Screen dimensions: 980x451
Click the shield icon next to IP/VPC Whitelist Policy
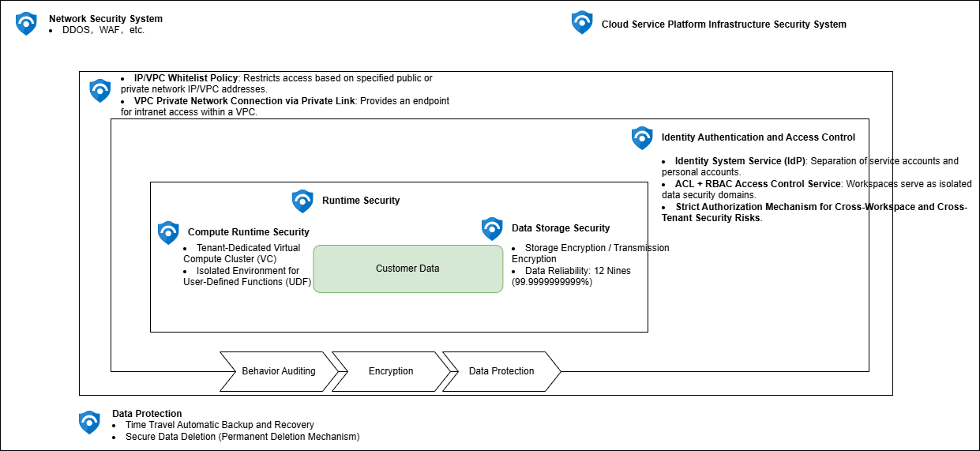pyautogui.click(x=100, y=90)
